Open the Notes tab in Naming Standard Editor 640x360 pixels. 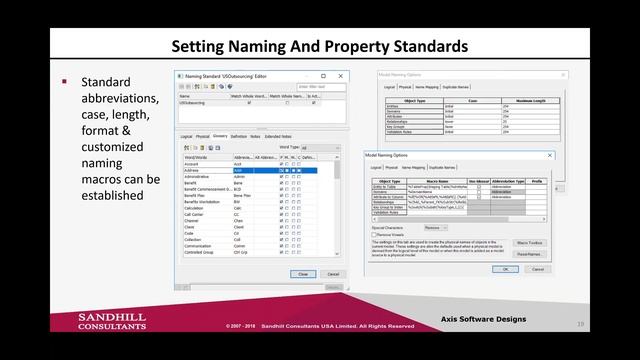[255, 137]
